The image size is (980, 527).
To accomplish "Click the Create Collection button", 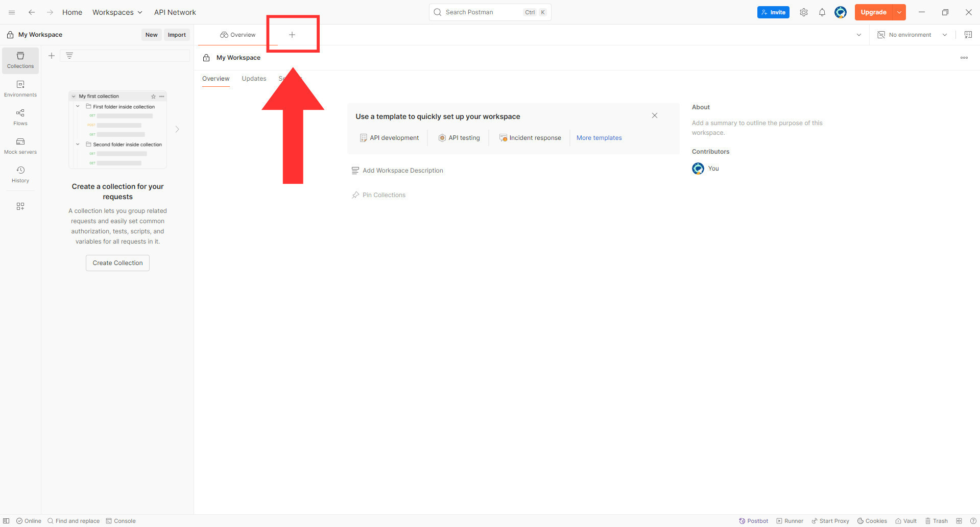I will (117, 263).
